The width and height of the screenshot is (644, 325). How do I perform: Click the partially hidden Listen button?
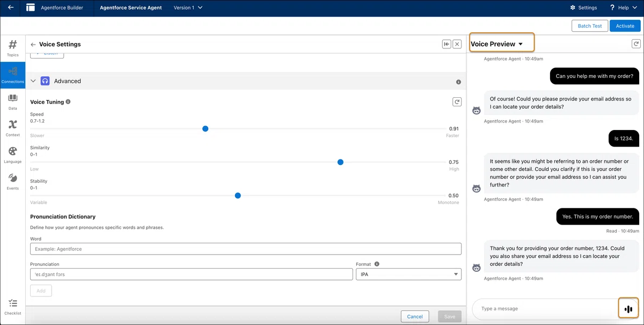click(47, 55)
